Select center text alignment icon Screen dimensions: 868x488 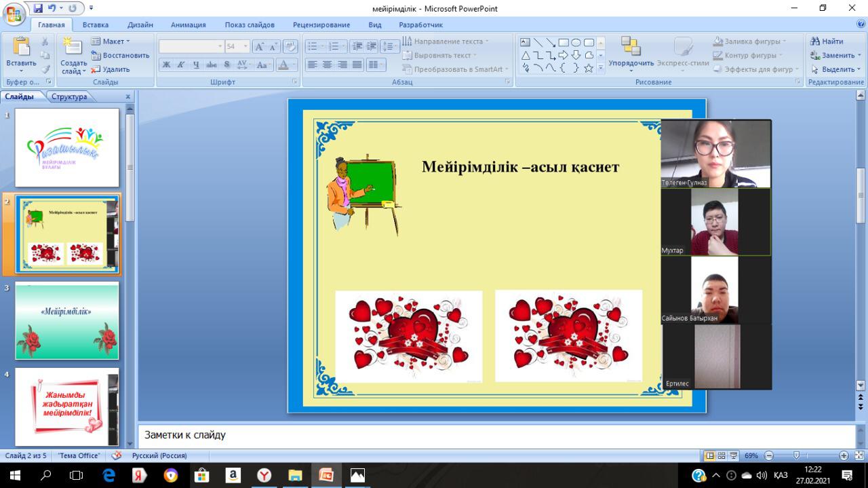(327, 65)
